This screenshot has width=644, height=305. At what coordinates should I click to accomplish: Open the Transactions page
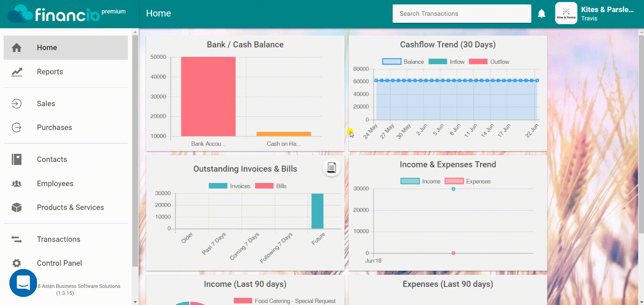[x=58, y=239]
